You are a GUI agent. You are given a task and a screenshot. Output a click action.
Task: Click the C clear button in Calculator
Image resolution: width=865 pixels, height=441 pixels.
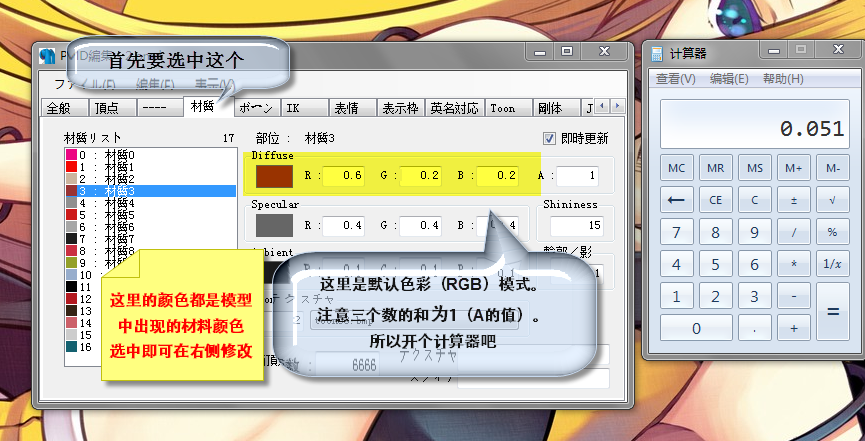(x=755, y=200)
